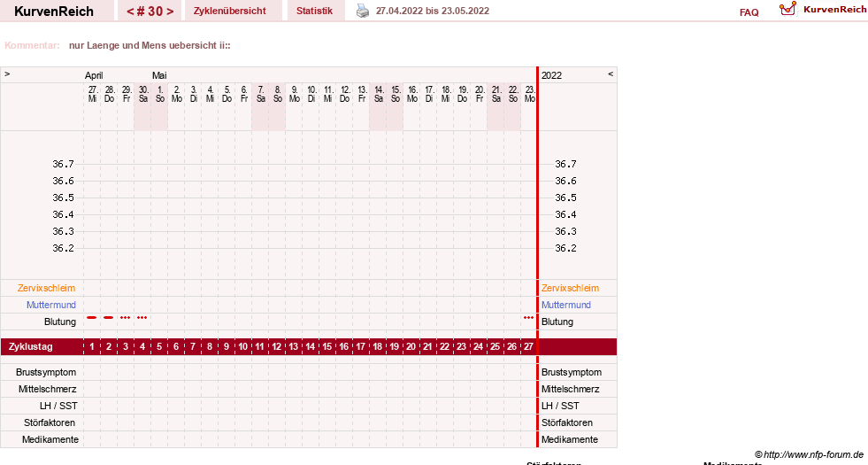Click the Mai month label
This screenshot has width=868, height=465.
pyautogui.click(x=159, y=75)
